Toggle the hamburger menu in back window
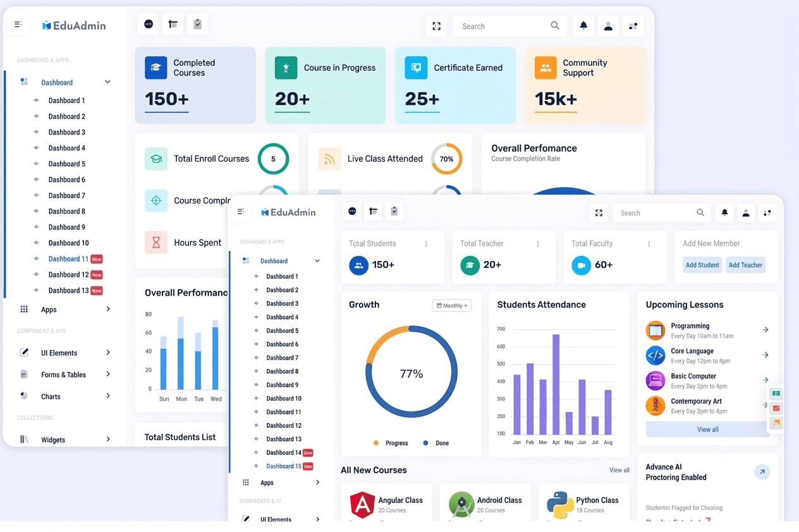This screenshot has width=799, height=532. pos(18,25)
